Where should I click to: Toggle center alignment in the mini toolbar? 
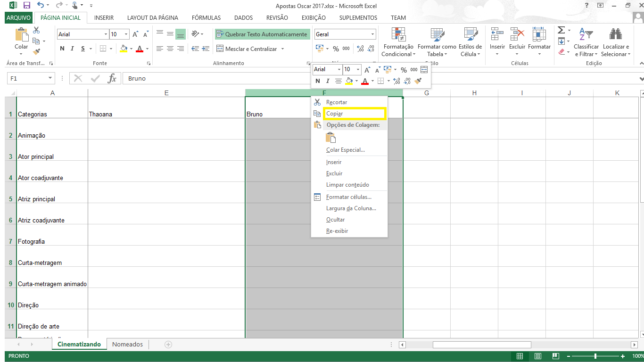point(338,81)
